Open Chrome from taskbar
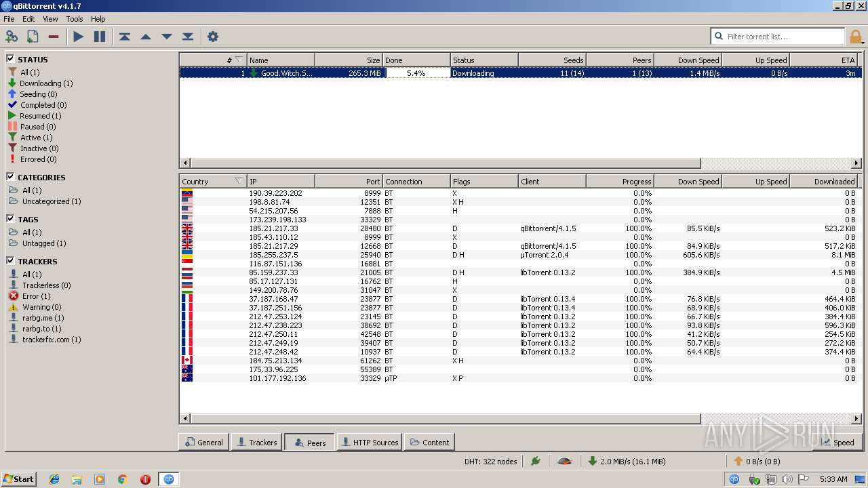This screenshot has height=488, width=868. pyautogui.click(x=123, y=479)
